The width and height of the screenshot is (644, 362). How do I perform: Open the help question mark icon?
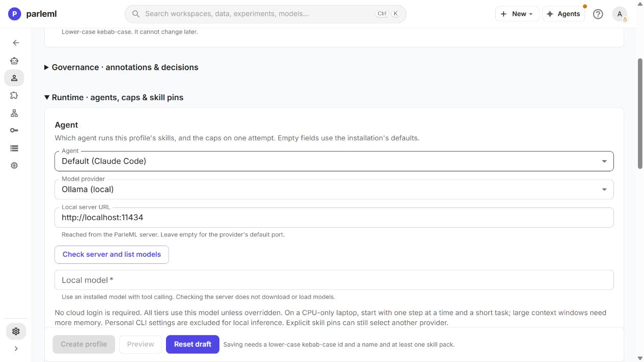tap(598, 14)
